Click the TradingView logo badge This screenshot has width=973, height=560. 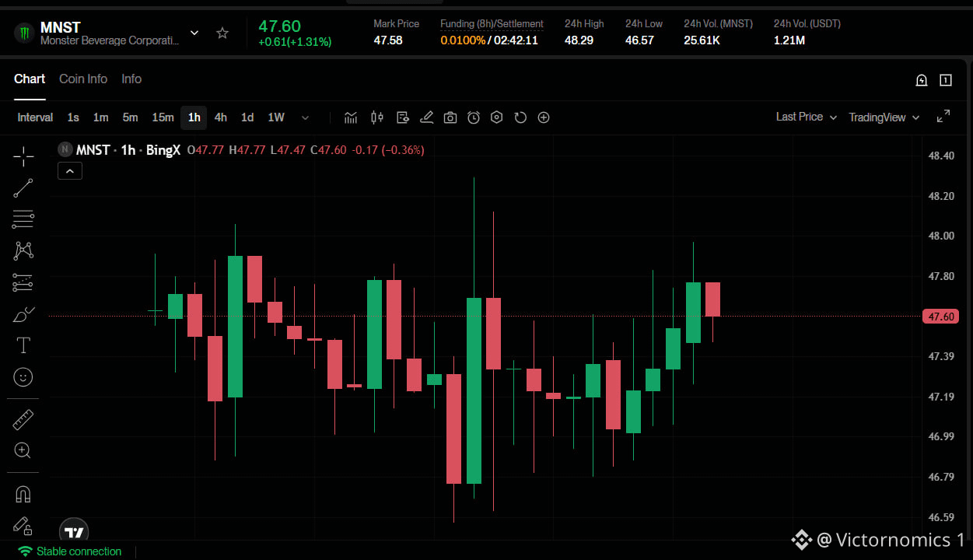(x=74, y=532)
